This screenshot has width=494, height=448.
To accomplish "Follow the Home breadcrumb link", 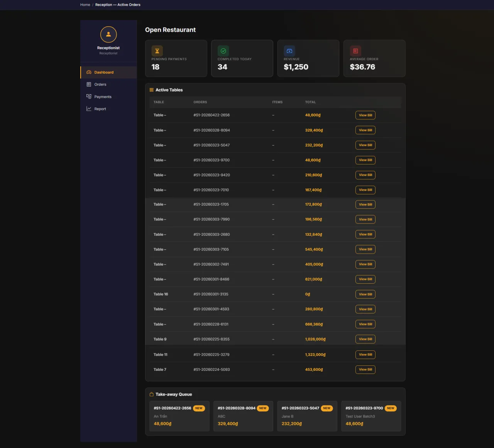I will (x=85, y=5).
